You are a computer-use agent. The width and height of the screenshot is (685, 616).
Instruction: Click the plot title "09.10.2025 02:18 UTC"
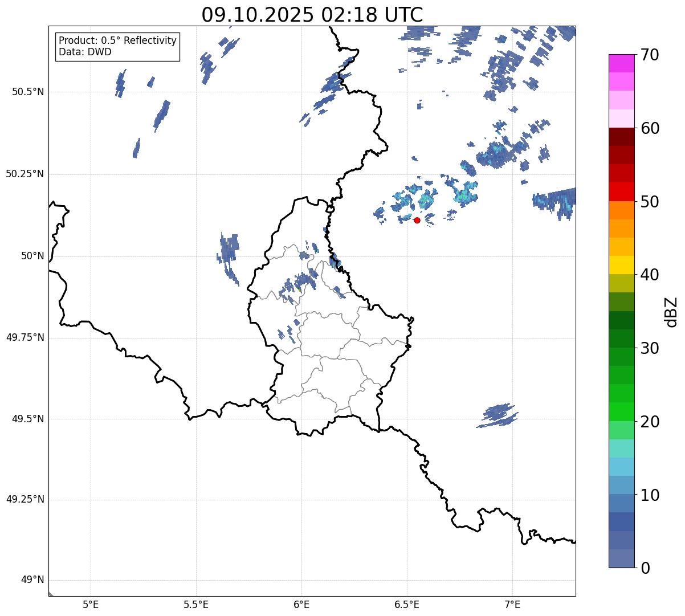point(312,15)
